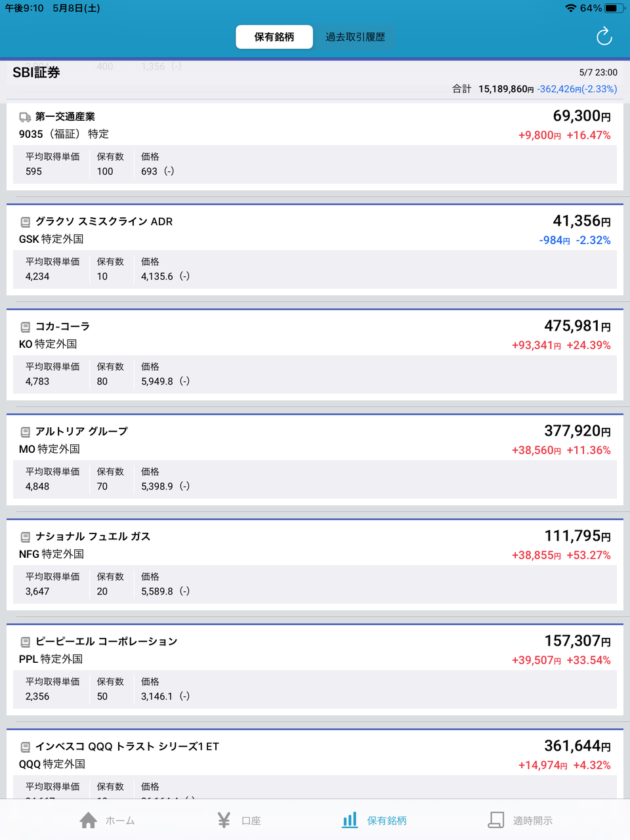Open the 口座 yen icon
This screenshot has width=630, height=840.
(224, 820)
